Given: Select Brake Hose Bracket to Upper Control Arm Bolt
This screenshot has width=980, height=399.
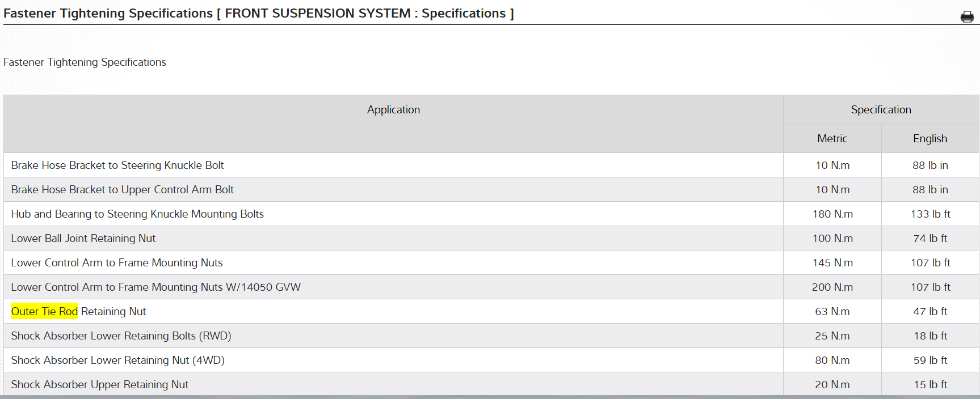Looking at the screenshot, I should coord(122,190).
